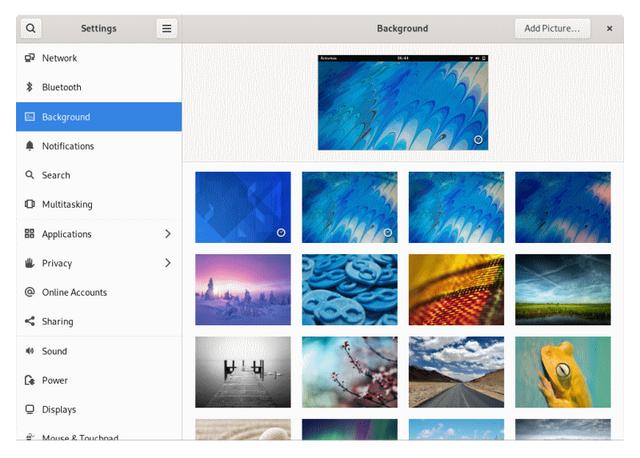Click the current background preview image

tap(403, 102)
